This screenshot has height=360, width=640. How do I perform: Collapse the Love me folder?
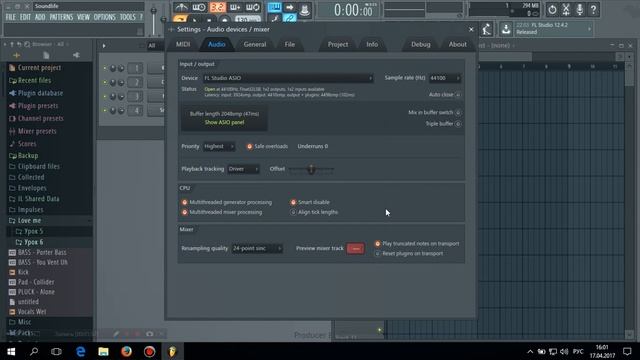29,220
